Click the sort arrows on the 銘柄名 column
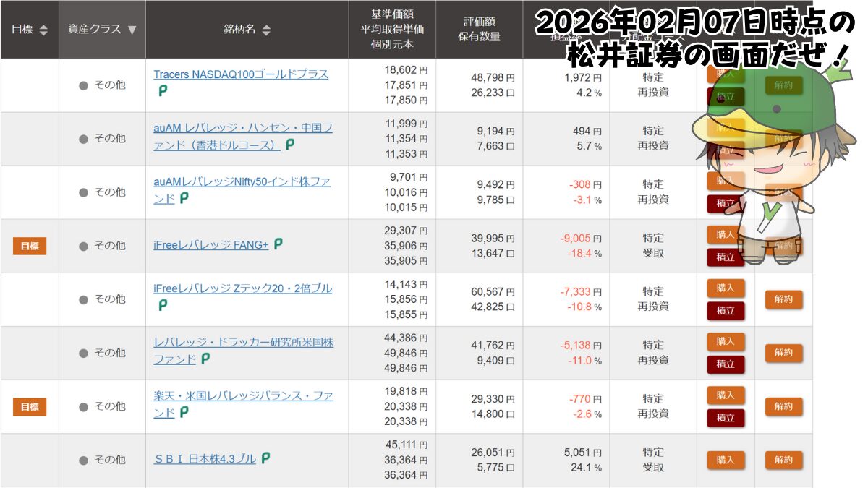Screen dimensions: 868x488 click(267, 29)
